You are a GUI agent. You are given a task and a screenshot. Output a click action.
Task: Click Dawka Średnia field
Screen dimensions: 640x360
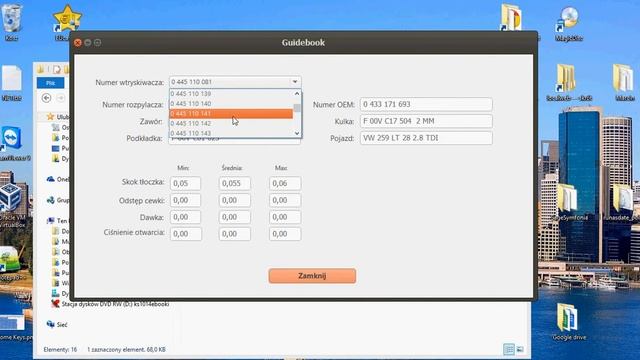[x=235, y=217]
